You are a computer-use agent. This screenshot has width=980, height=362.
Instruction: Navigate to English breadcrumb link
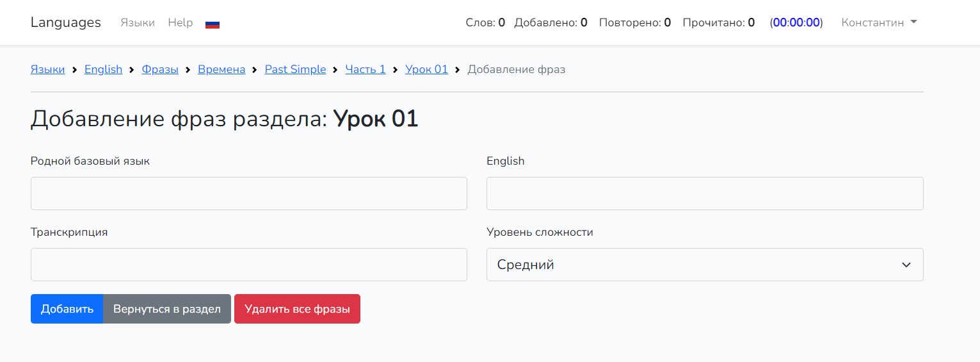point(103,69)
